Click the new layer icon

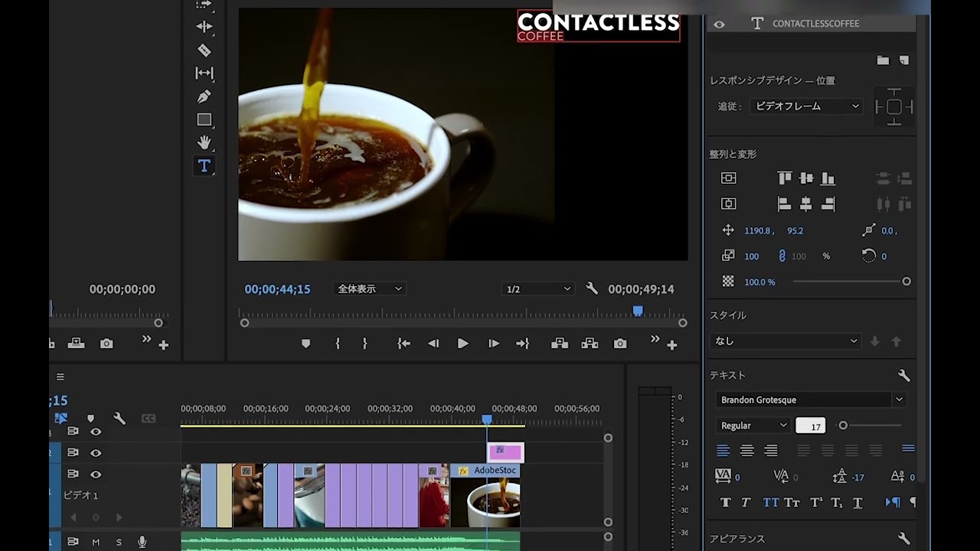(x=903, y=60)
